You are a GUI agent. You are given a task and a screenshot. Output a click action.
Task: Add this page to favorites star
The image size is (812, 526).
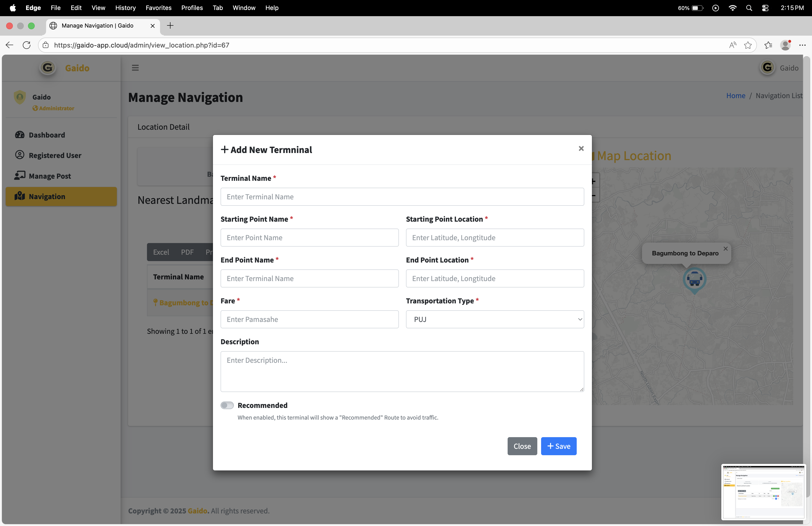[747, 45]
